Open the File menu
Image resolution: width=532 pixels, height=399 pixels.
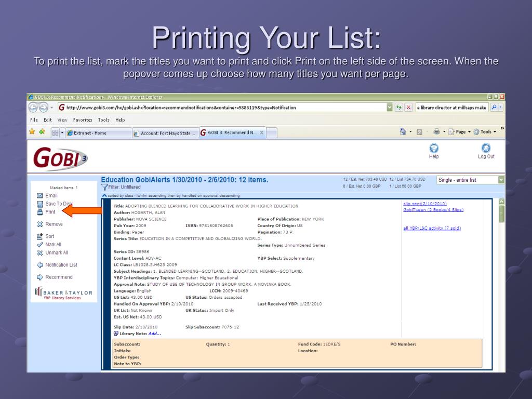pos(34,120)
